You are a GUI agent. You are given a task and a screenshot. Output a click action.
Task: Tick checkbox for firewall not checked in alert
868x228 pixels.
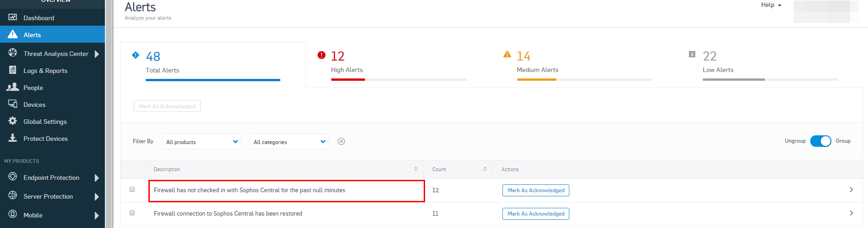pyautogui.click(x=132, y=189)
